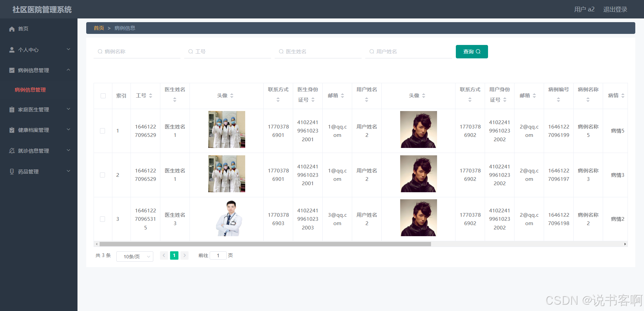Sort by 病例名称 column arrows
Viewport: 644px width, 311px height.
[x=588, y=100]
